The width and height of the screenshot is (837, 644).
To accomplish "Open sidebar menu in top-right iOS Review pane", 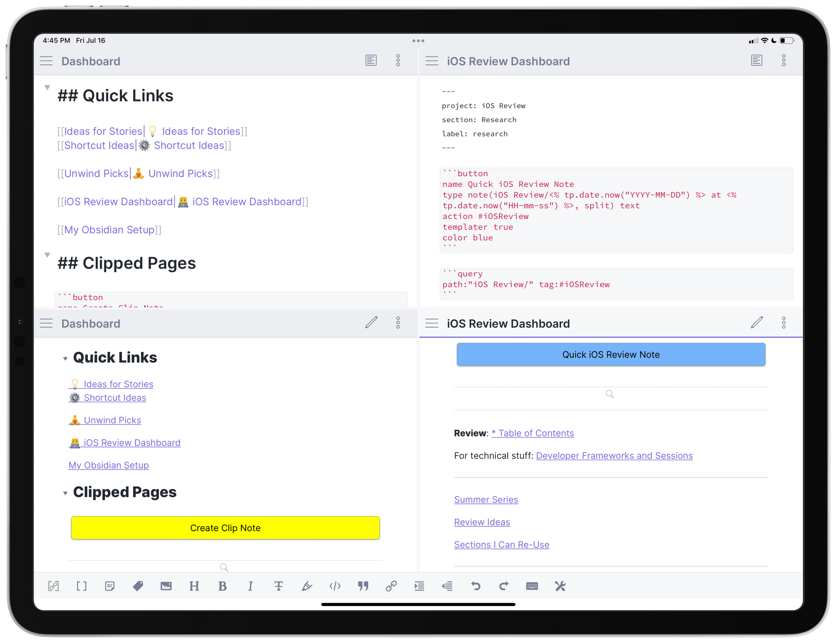I will [432, 61].
